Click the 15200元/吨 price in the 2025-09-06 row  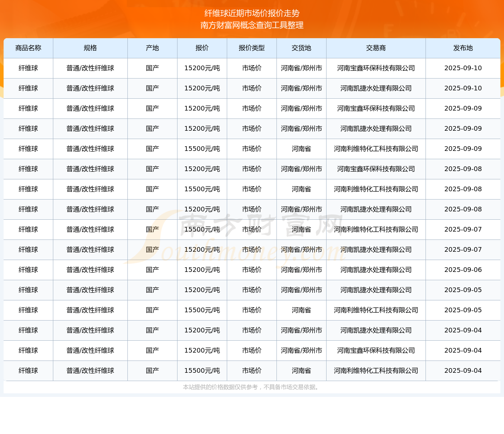202,270
